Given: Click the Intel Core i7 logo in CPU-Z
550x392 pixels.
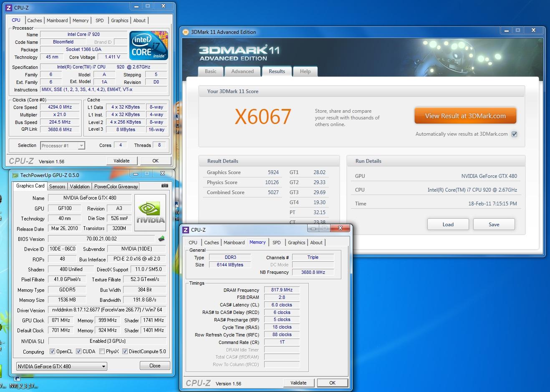Looking at the screenshot, I should click(x=149, y=46).
